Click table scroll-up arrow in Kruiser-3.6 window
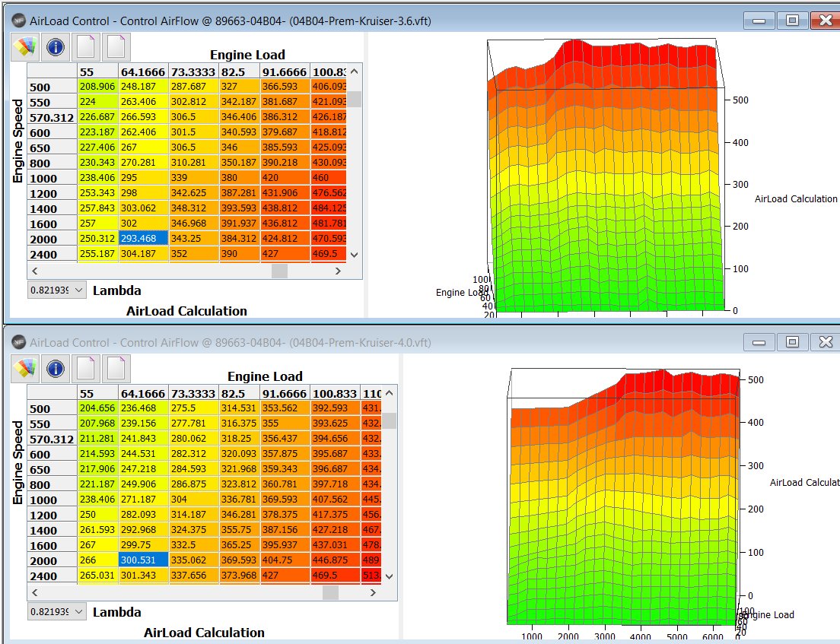The image size is (840, 644). tap(354, 71)
